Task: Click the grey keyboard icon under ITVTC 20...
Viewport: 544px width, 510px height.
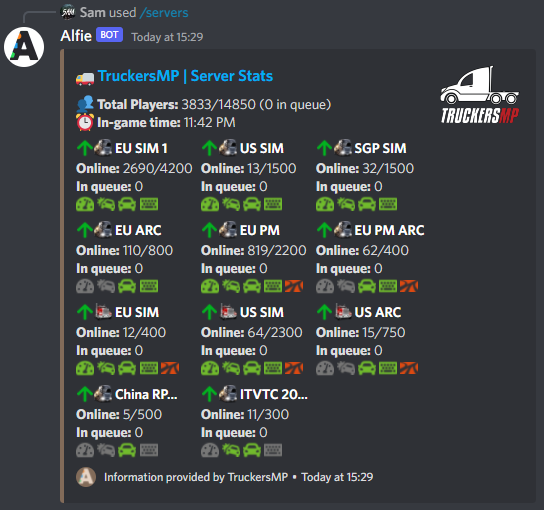Action: click(273, 450)
